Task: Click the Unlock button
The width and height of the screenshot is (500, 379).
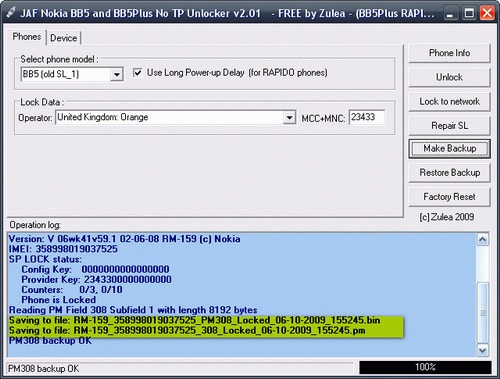Action: coord(449,77)
